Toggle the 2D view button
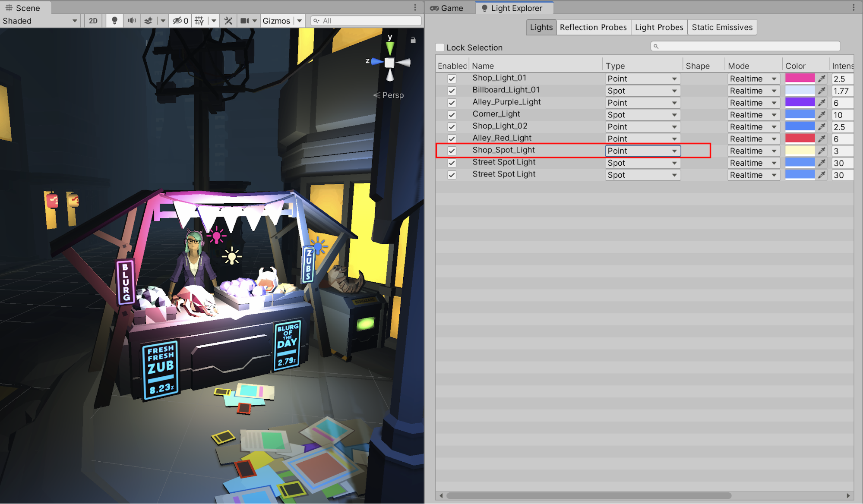Viewport: 863px width, 504px height. coord(93,21)
